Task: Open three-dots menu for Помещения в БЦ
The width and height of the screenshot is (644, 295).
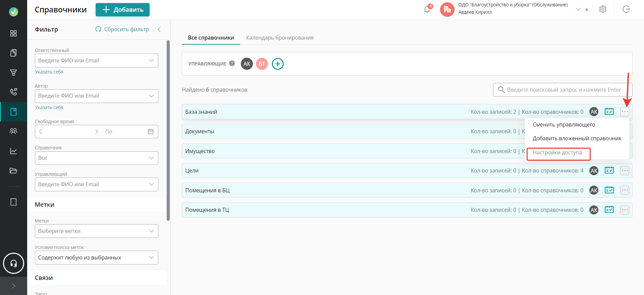Action: [x=625, y=190]
